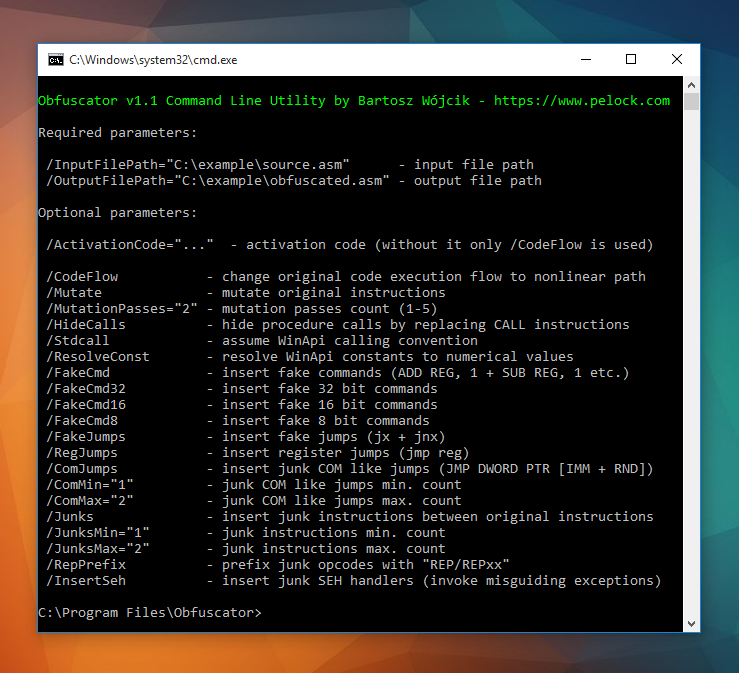
Task: Close the cmd.exe window
Action: pyautogui.click(x=676, y=59)
